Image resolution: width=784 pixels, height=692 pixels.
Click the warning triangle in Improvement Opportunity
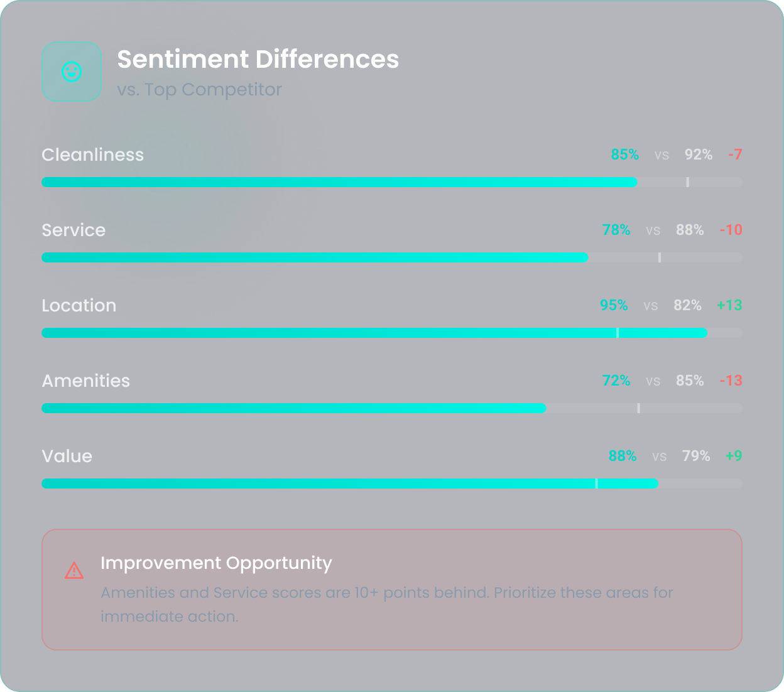[x=73, y=571]
